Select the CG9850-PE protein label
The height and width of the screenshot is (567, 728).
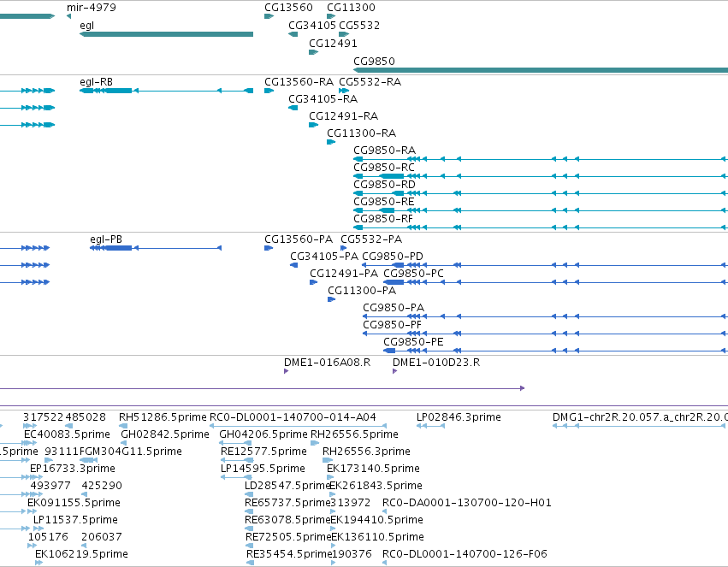click(x=413, y=343)
